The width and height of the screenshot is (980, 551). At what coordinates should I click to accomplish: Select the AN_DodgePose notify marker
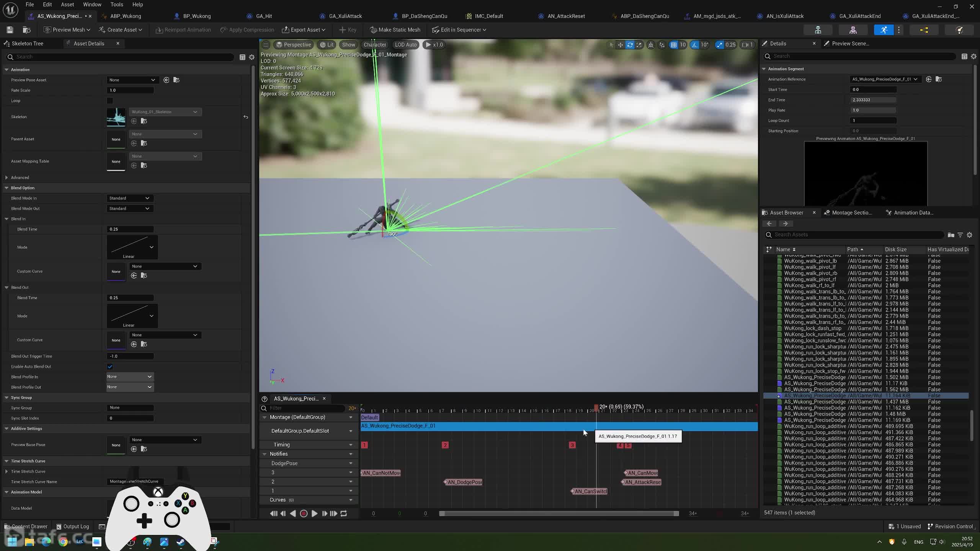(x=463, y=482)
